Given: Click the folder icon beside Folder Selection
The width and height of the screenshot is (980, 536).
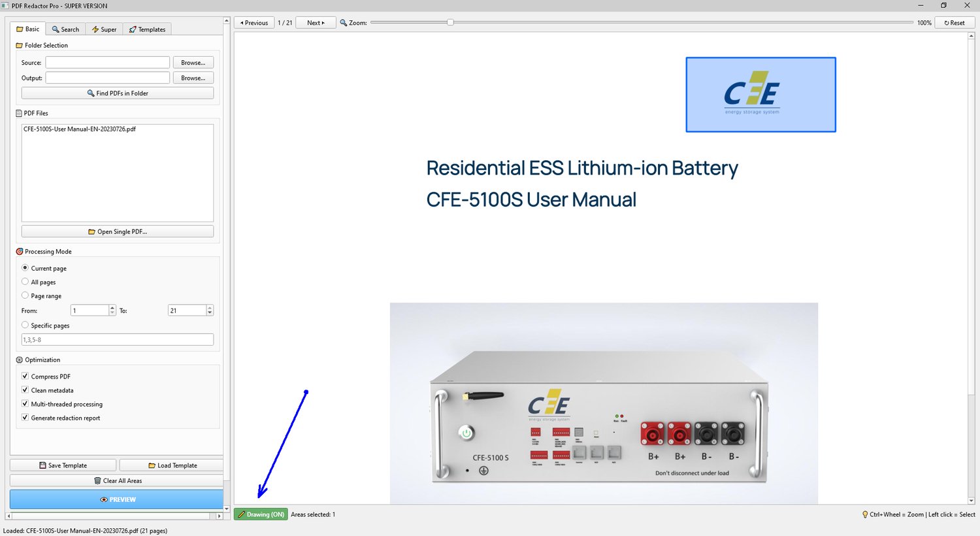Looking at the screenshot, I should [19, 46].
